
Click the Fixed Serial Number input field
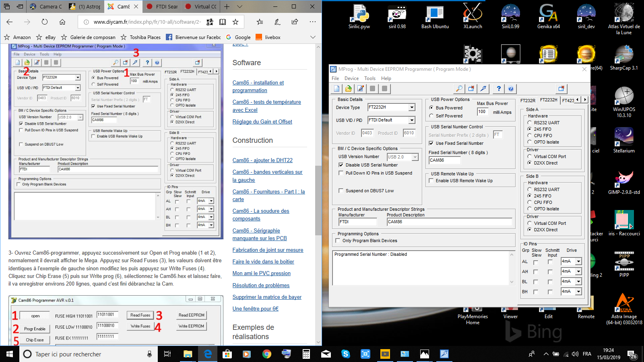click(x=444, y=160)
